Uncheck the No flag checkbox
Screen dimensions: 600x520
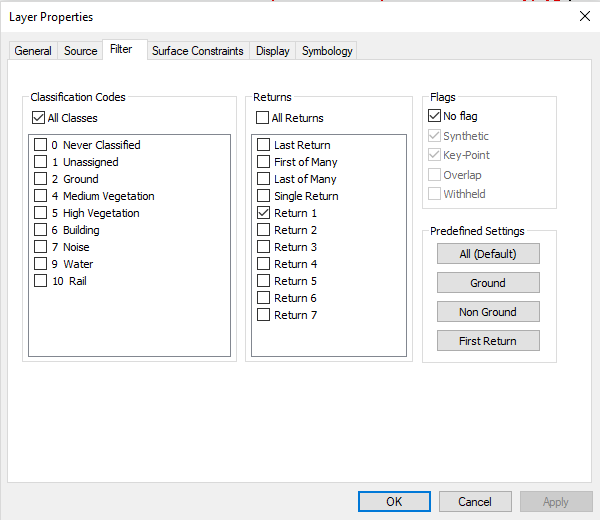coord(434,116)
